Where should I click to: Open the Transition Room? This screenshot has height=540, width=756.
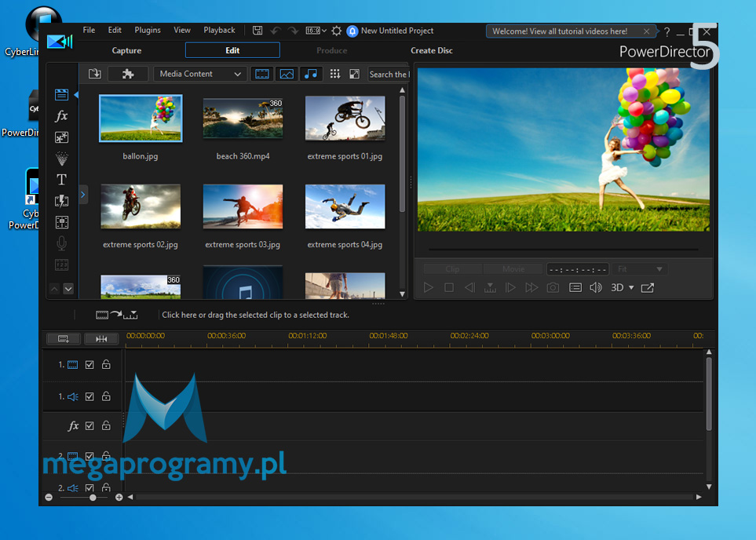tap(62, 201)
